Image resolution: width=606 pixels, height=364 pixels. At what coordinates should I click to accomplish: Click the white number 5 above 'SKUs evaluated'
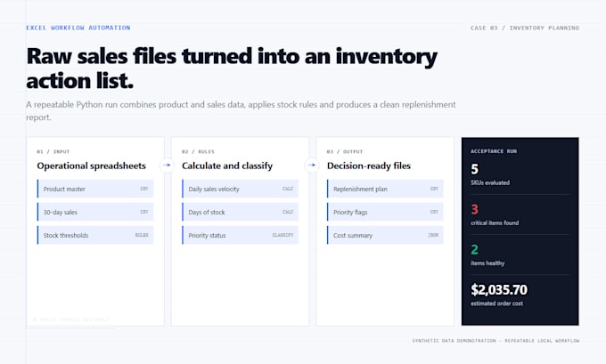pos(475,169)
